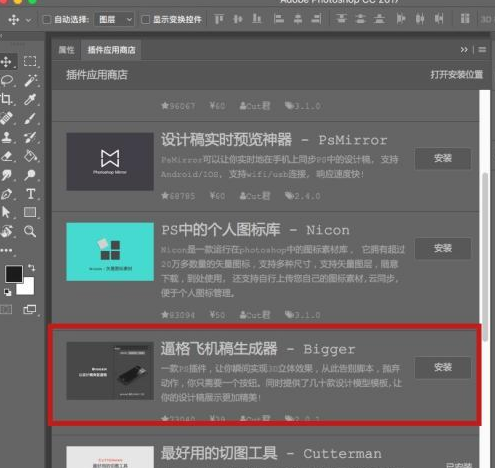Image resolution: width=495 pixels, height=468 pixels.
Task: Open Move tool preset picker arrow
Action: [x=29, y=20]
